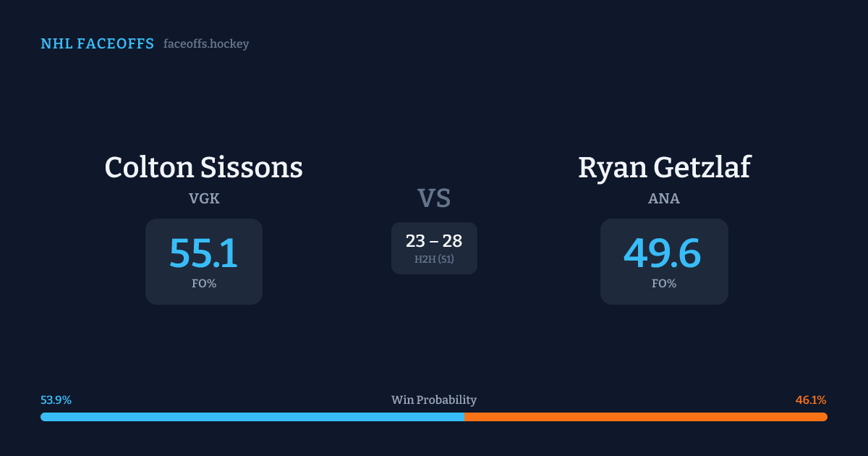Click the blue-orange boundary on the probability bar
Viewport: 868px width, 456px height.
464,417
